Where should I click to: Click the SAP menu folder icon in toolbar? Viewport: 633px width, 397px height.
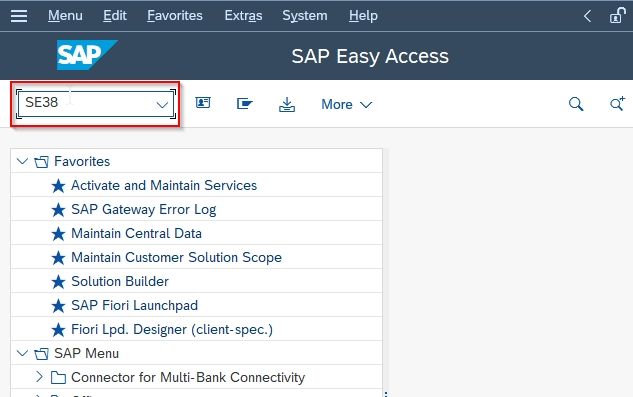[x=245, y=104]
